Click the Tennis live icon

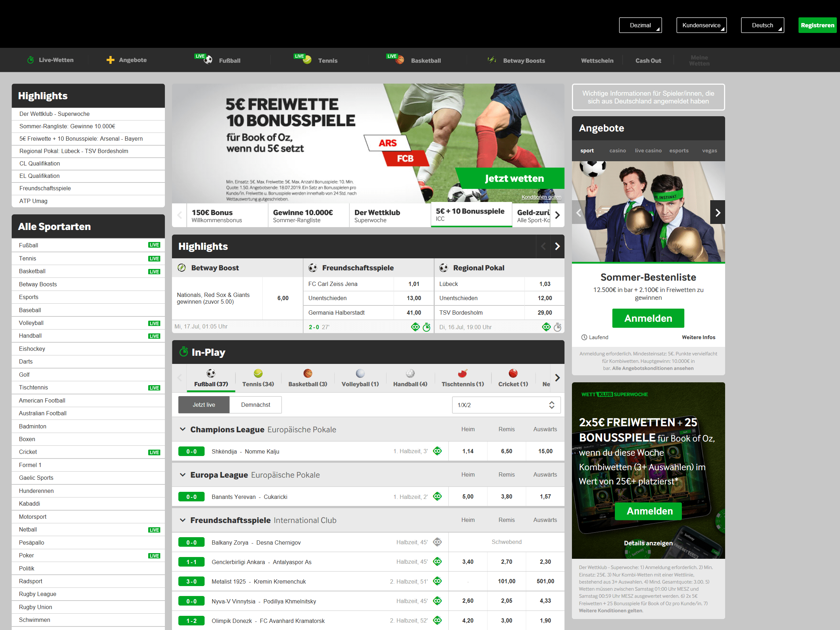[304, 60]
